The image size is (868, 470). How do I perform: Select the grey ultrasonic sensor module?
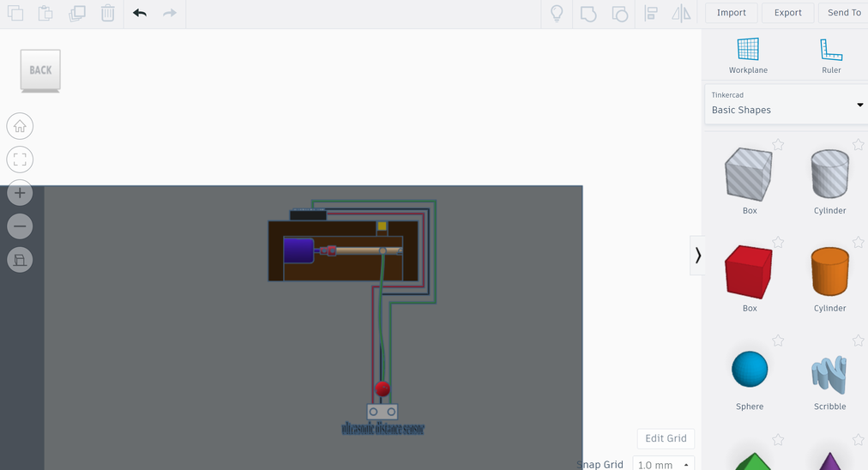tap(383, 412)
